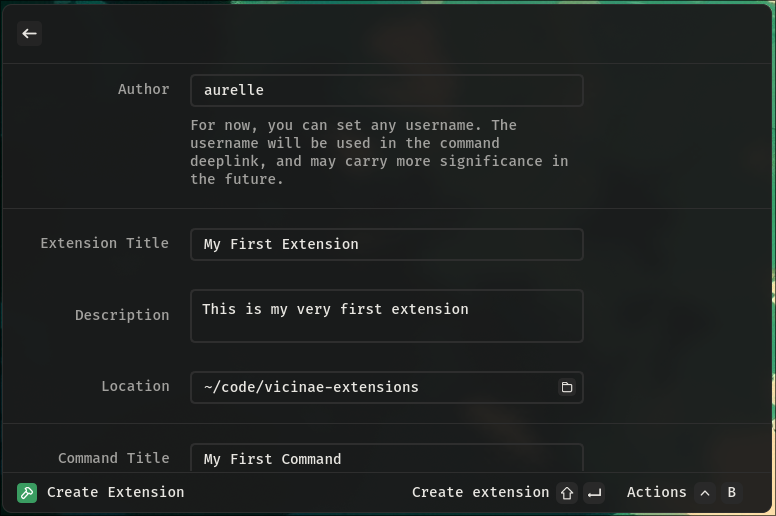The image size is (776, 516).
Task: Click the shift key shortcut icon
Action: tap(567, 493)
